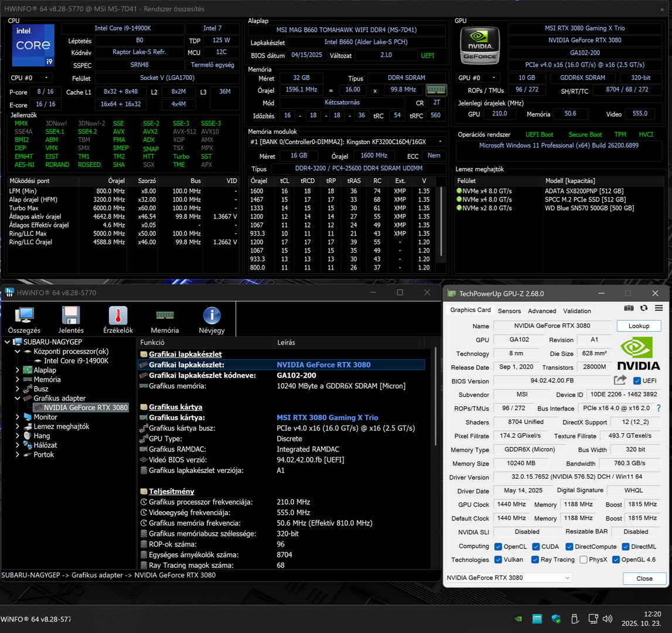Switch to the Advanced tab in GPU-Z
Image resolution: width=672 pixels, height=633 pixels.
pyautogui.click(x=542, y=311)
